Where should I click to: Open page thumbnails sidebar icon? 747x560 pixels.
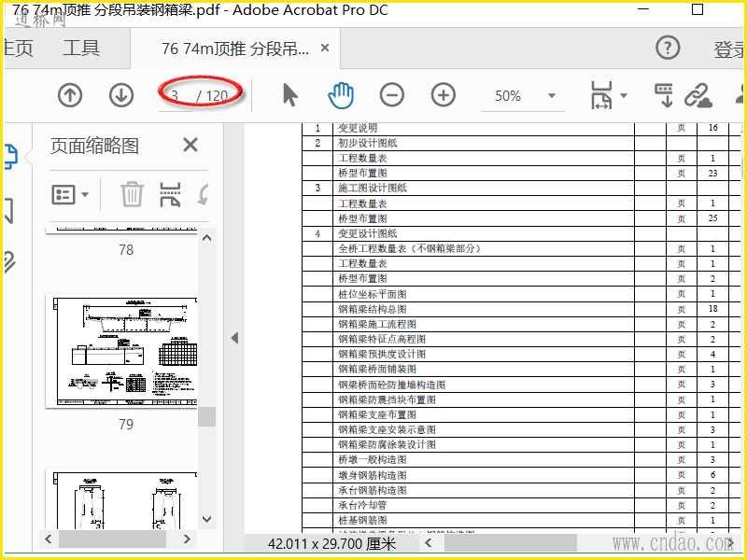pyautogui.click(x=10, y=157)
